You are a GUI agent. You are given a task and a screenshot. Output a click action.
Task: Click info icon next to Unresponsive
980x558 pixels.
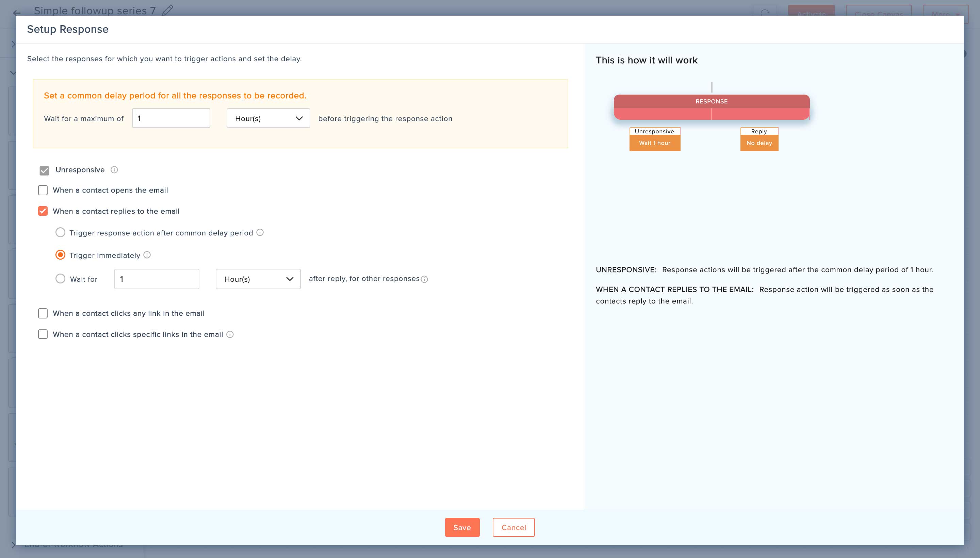click(x=114, y=170)
